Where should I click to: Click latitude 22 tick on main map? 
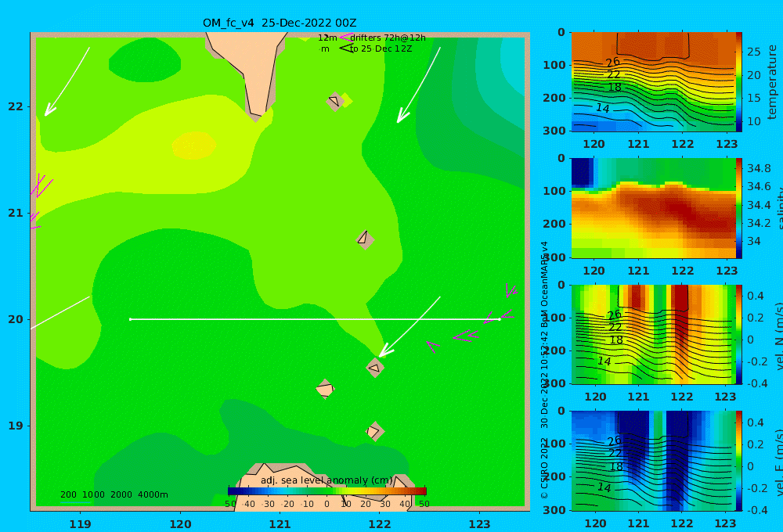16,106
